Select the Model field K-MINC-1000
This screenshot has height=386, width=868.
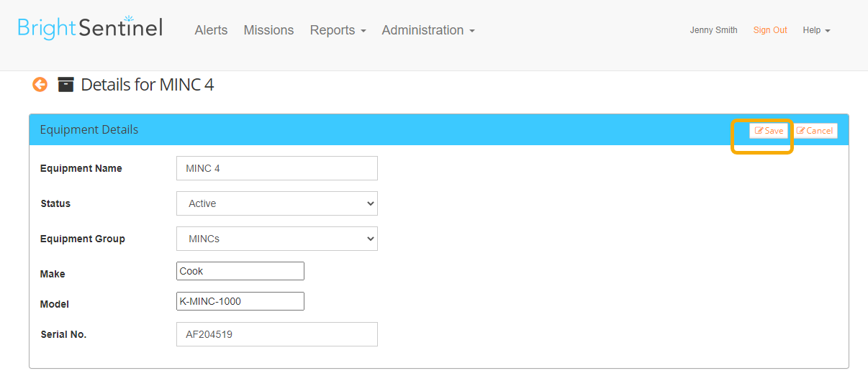tap(240, 301)
